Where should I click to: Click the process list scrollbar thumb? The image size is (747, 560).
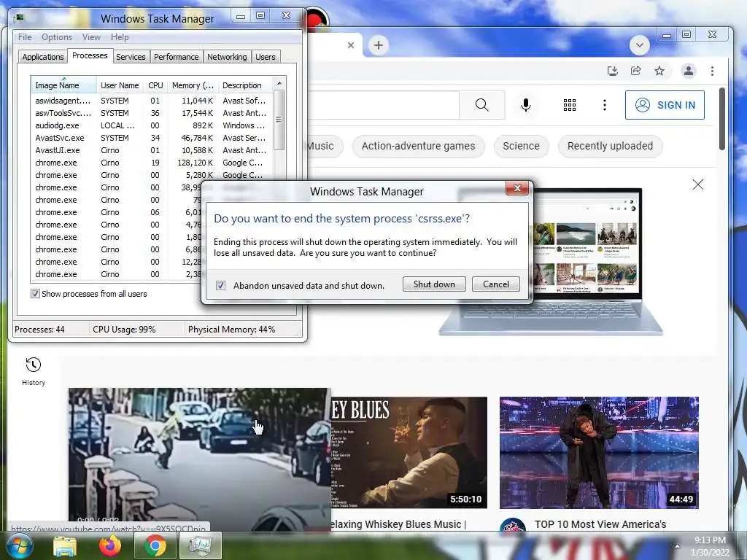[279, 120]
